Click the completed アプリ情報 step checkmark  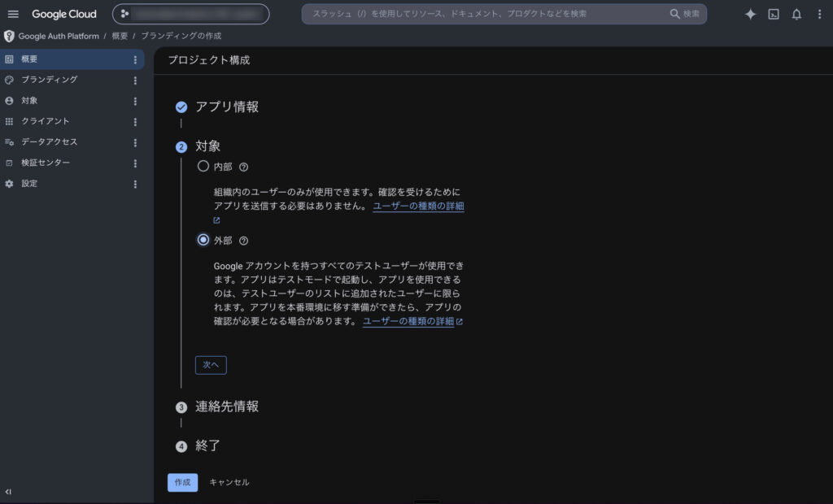(x=181, y=107)
